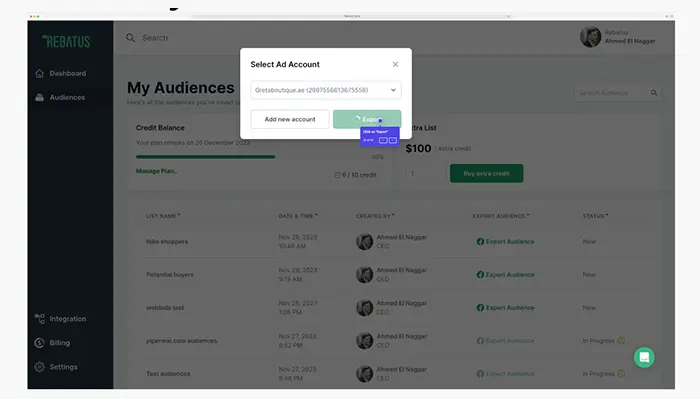Open Integration in the sidebar

(x=67, y=319)
